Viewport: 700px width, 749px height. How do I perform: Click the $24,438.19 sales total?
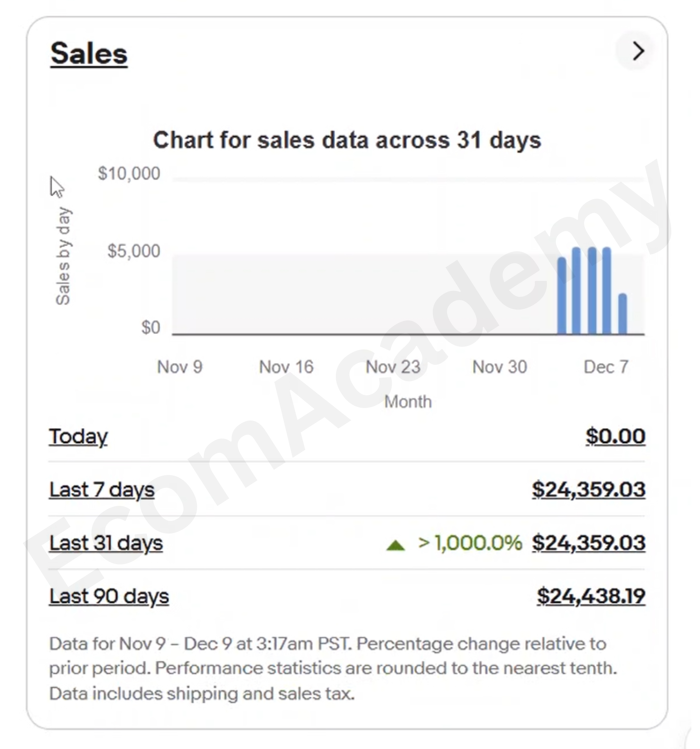(591, 596)
